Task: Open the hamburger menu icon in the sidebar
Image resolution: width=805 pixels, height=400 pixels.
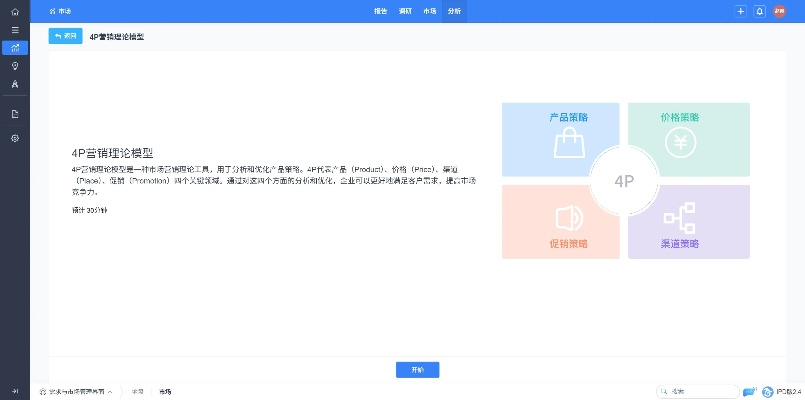Action: [14, 29]
